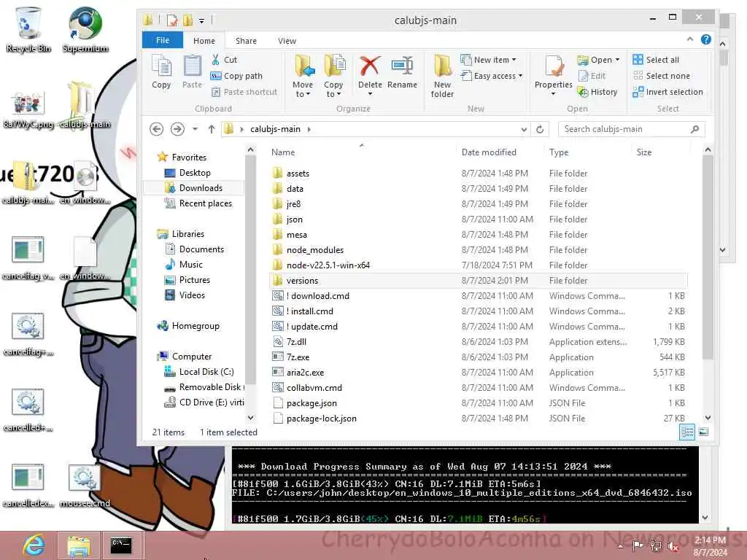Expand address bar history dropdown
The image size is (747, 560).
pos(524,129)
